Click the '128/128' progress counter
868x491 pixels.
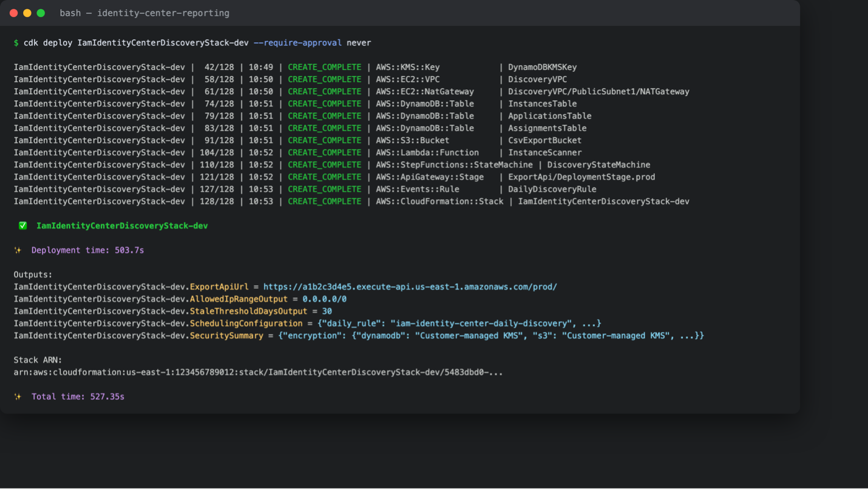217,201
